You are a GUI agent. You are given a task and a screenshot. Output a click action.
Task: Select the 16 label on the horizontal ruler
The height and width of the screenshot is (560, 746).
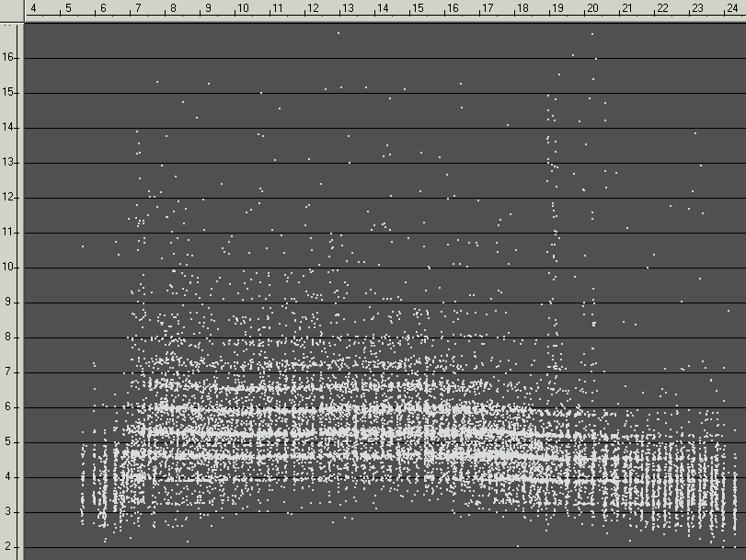click(452, 8)
